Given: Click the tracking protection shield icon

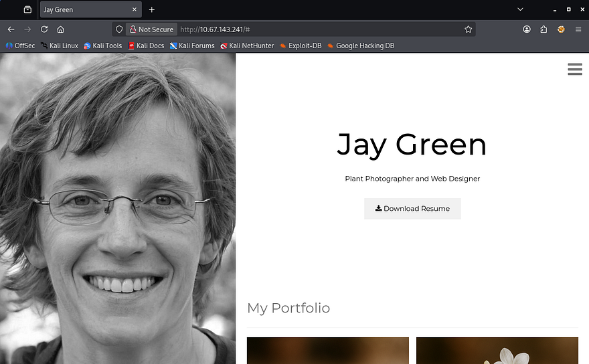Looking at the screenshot, I should pos(119,29).
